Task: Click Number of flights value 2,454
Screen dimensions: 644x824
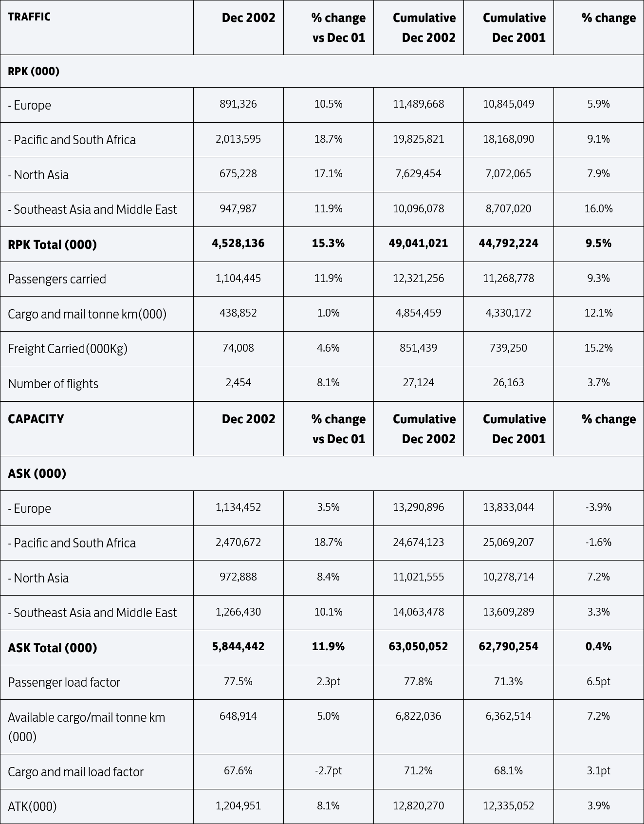Action: pyautogui.click(x=239, y=383)
